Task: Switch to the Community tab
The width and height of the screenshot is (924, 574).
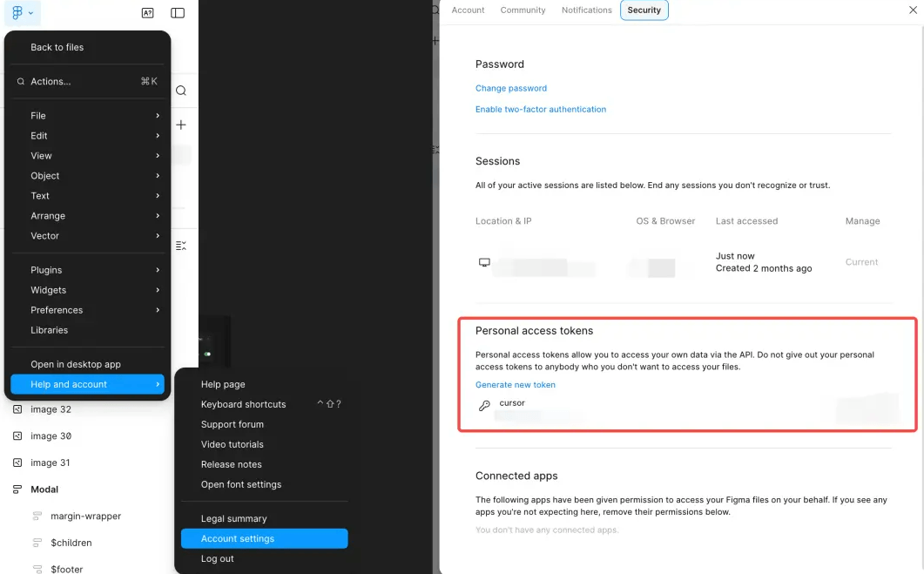Action: pos(523,10)
